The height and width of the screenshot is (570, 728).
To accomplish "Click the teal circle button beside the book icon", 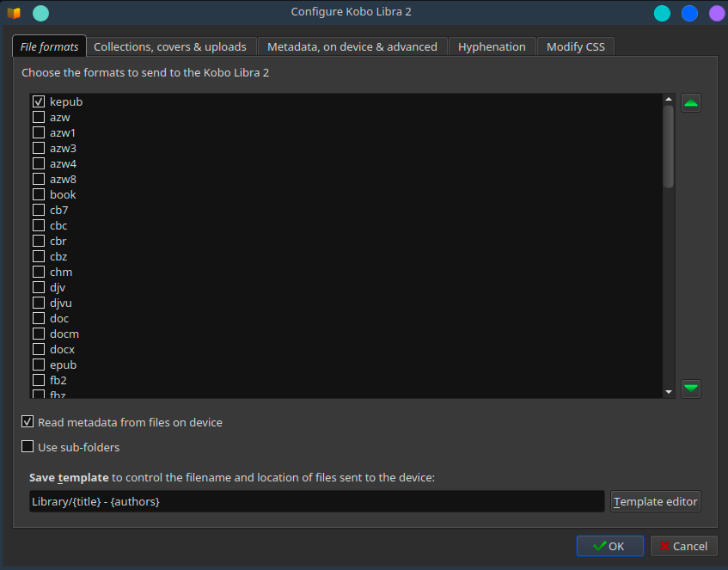I will [41, 13].
